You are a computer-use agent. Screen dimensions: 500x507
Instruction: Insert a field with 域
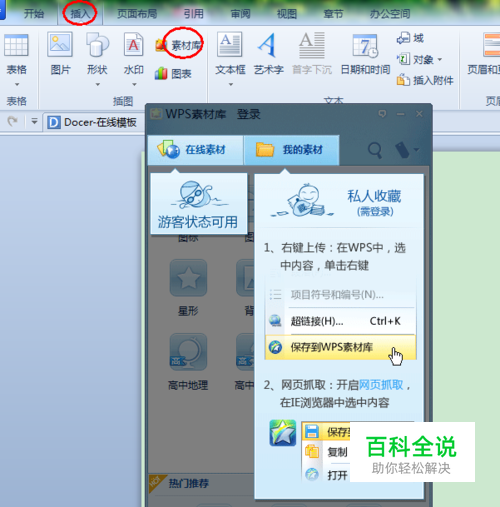410,38
